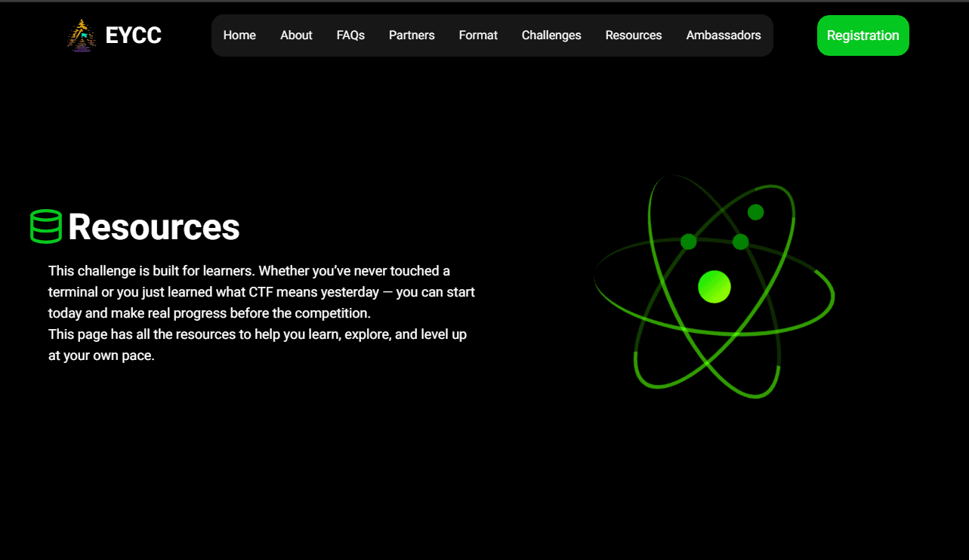Screen dimensions: 969x560
Task: Click the leftmost electron dot on atom
Action: tap(688, 242)
